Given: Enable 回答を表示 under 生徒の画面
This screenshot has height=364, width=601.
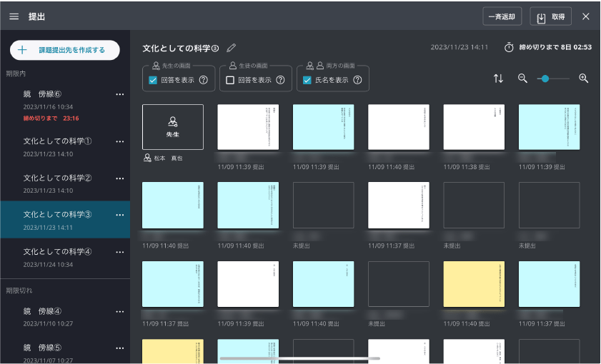Looking at the screenshot, I should coord(230,80).
